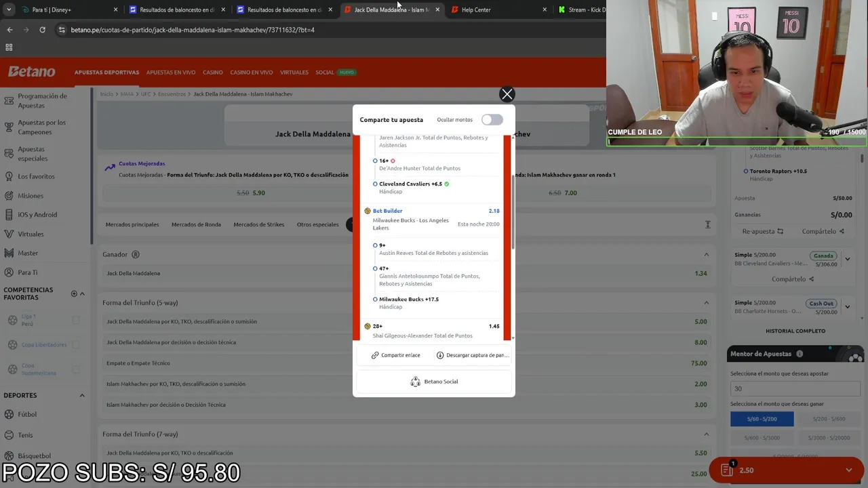Collapse Forma del Triunfo (7-way) market
Image resolution: width=868 pixels, height=488 pixels.
click(x=707, y=434)
